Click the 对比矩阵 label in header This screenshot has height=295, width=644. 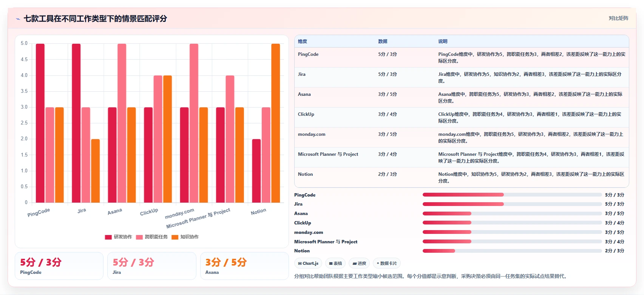[618, 18]
